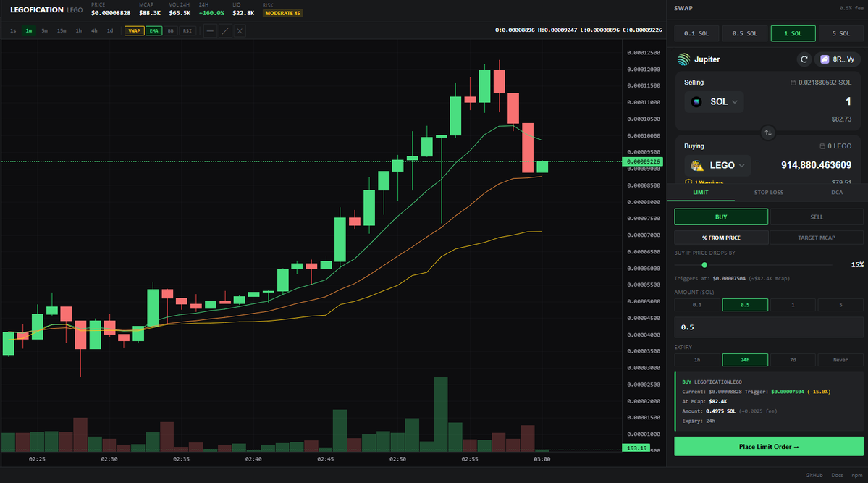Choose SELL order side
Image resolution: width=868 pixels, height=483 pixels.
(x=817, y=217)
